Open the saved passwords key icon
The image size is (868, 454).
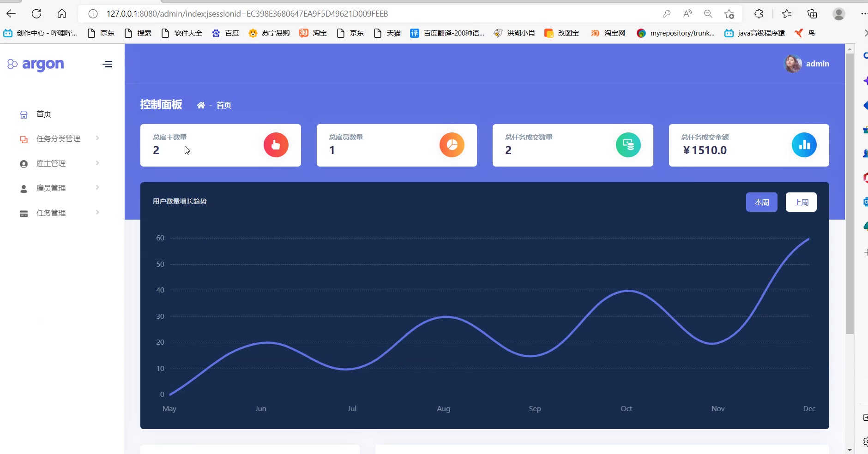pos(667,14)
